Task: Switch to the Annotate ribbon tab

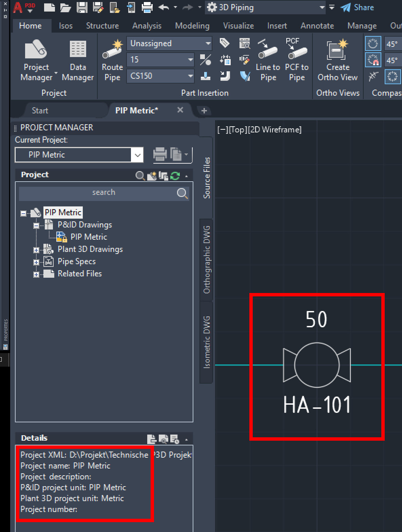Action: [317, 26]
